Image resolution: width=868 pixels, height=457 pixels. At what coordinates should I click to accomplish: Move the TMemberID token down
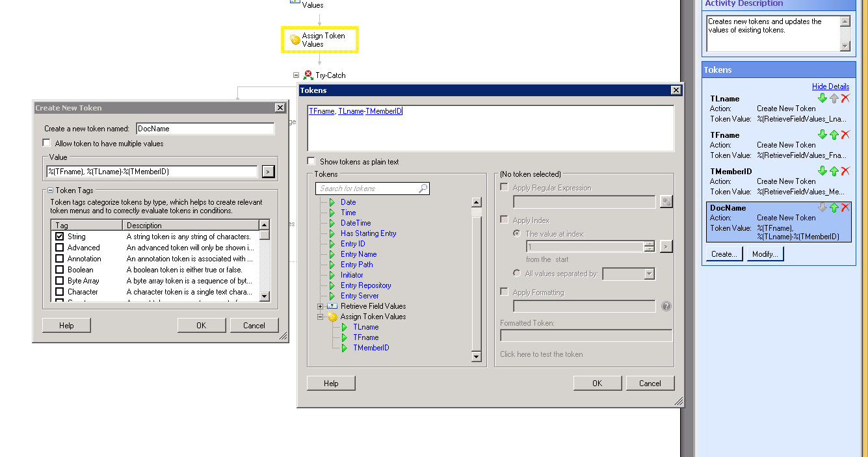pos(822,171)
